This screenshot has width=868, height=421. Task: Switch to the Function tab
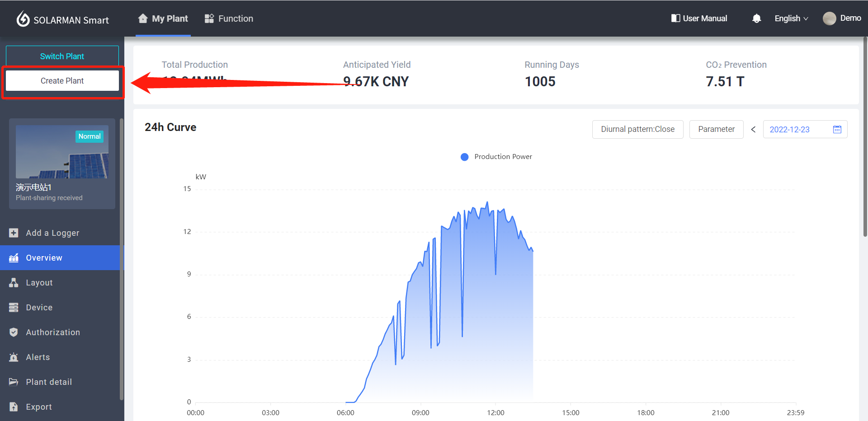(229, 19)
